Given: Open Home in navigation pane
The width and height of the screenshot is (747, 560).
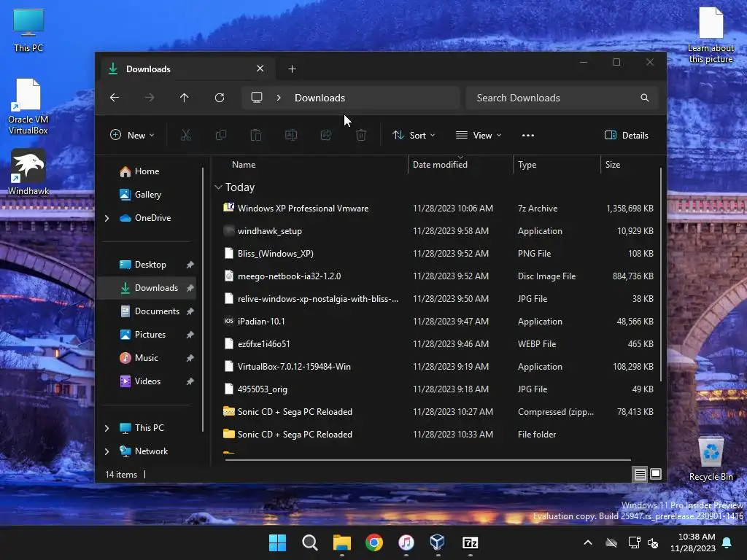Looking at the screenshot, I should pyautogui.click(x=147, y=171).
